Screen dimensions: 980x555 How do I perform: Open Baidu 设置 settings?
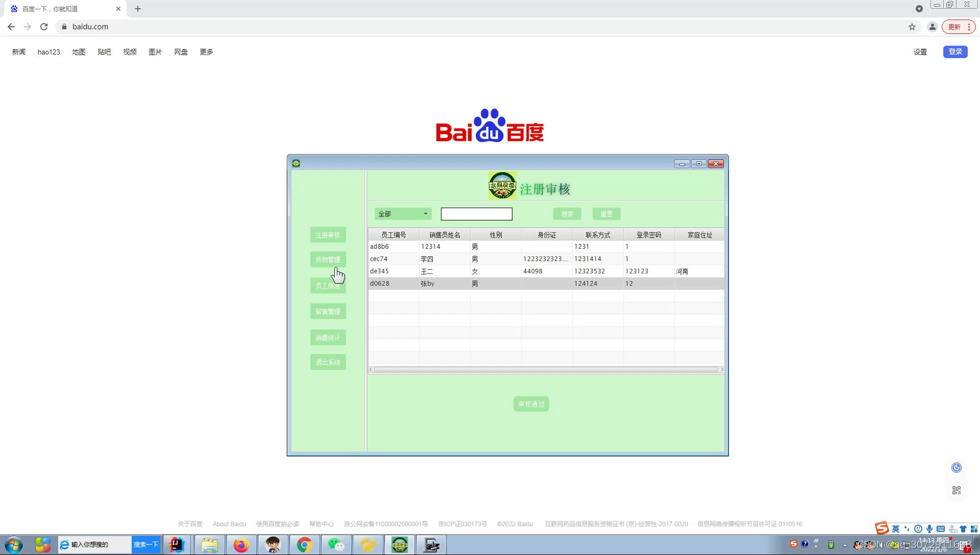[920, 52]
